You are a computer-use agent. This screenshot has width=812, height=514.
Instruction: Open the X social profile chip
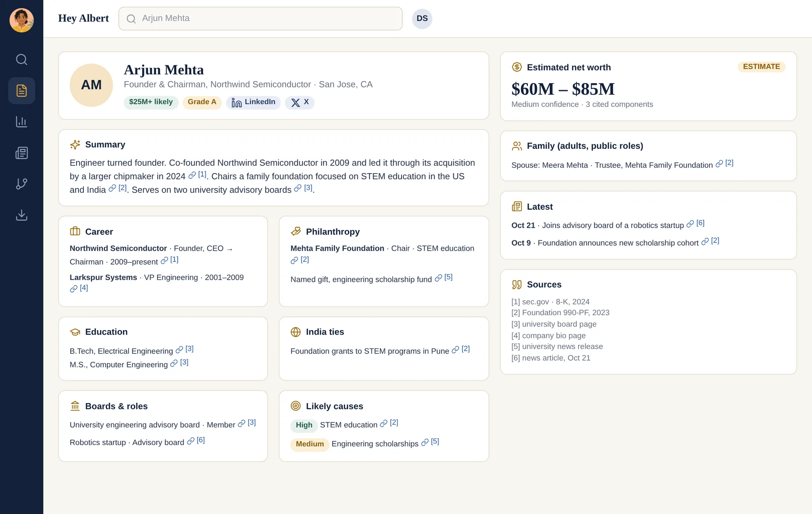(300, 102)
